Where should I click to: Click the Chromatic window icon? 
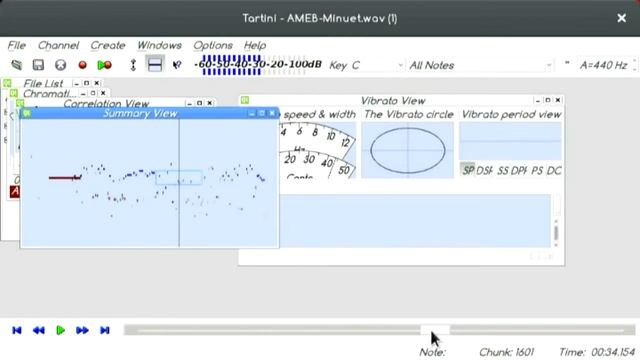[14, 93]
